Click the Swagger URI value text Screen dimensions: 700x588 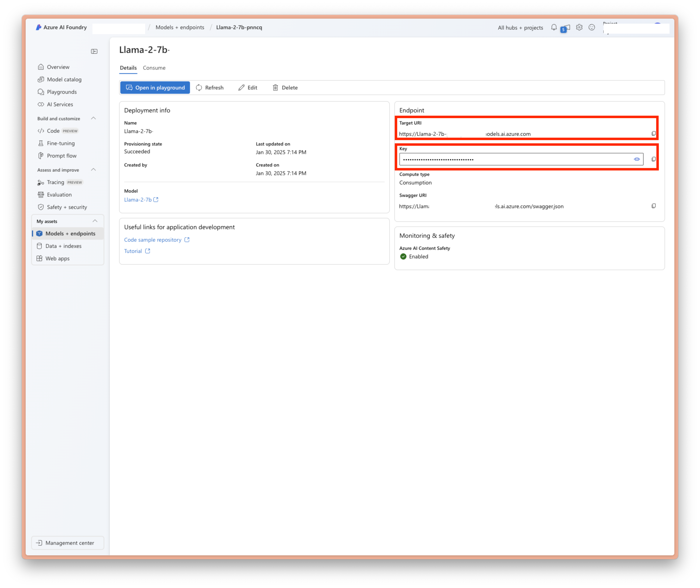click(x=481, y=206)
